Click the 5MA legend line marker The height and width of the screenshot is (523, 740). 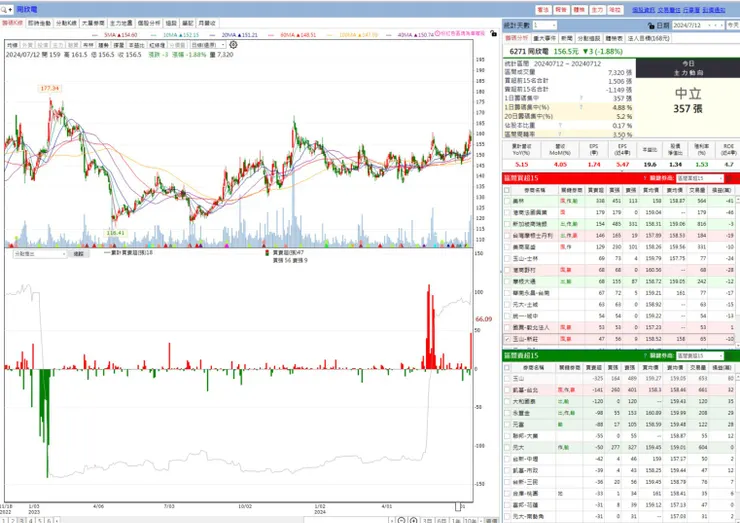coord(95,34)
